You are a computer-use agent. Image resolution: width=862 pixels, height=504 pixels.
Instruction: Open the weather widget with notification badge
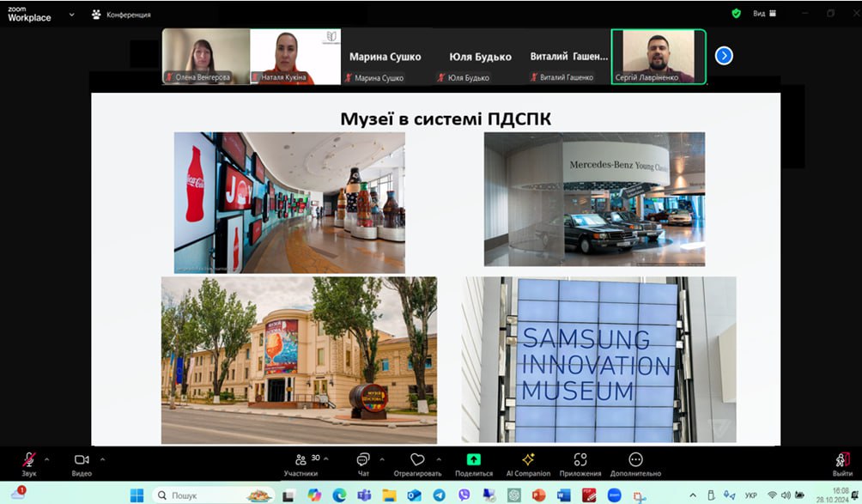(18, 493)
